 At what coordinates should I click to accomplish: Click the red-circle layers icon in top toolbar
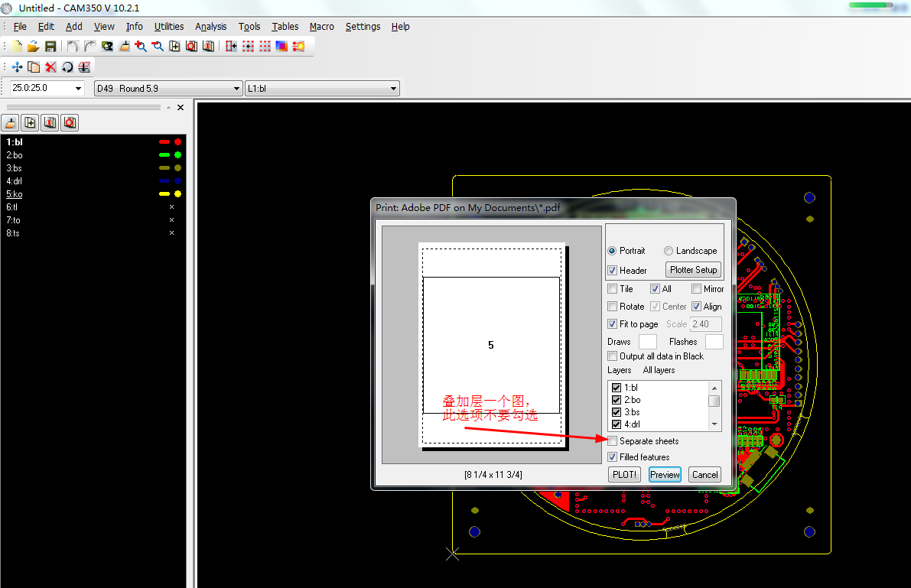click(x=191, y=47)
